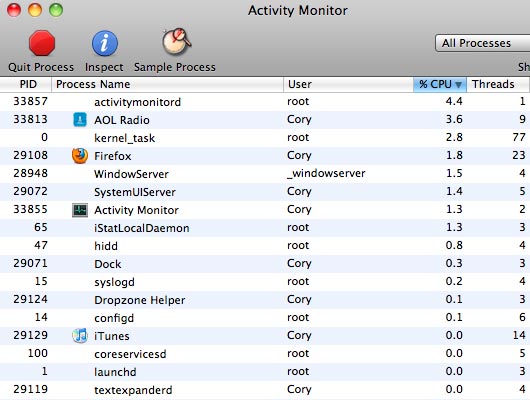Select the iStatLocalDaemon process row

coord(265,228)
